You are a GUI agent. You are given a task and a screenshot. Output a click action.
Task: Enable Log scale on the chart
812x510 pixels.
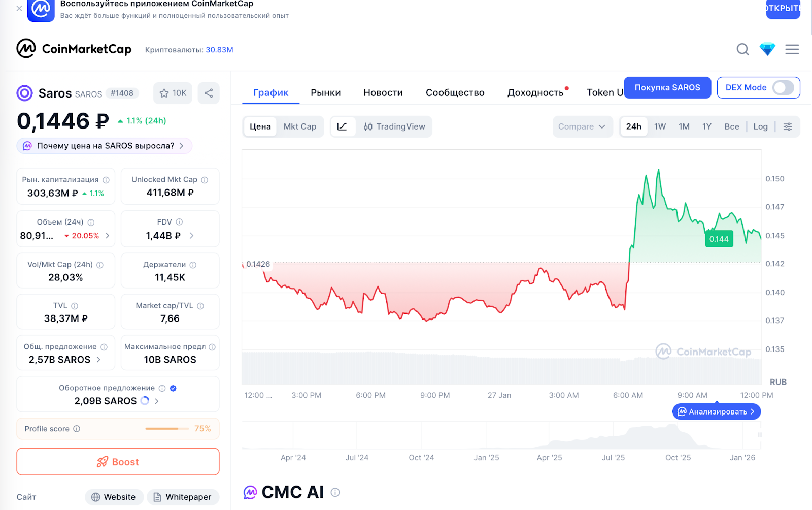(x=760, y=126)
